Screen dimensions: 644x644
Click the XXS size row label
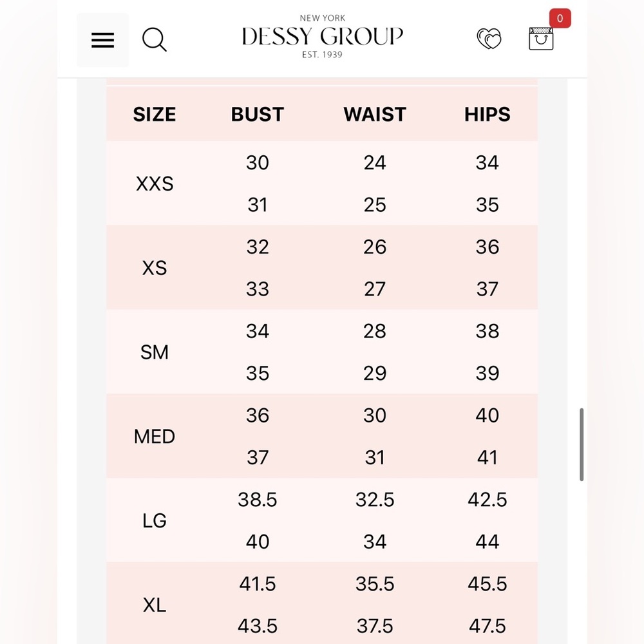coord(155,184)
